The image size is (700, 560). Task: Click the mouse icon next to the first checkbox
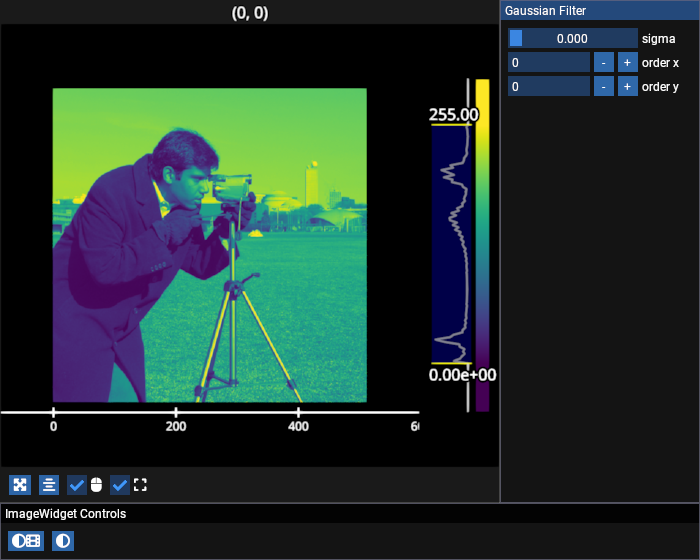tap(96, 485)
